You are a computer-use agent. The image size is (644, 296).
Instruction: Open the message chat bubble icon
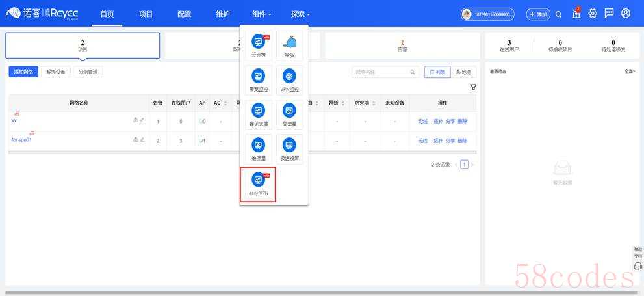tap(609, 14)
